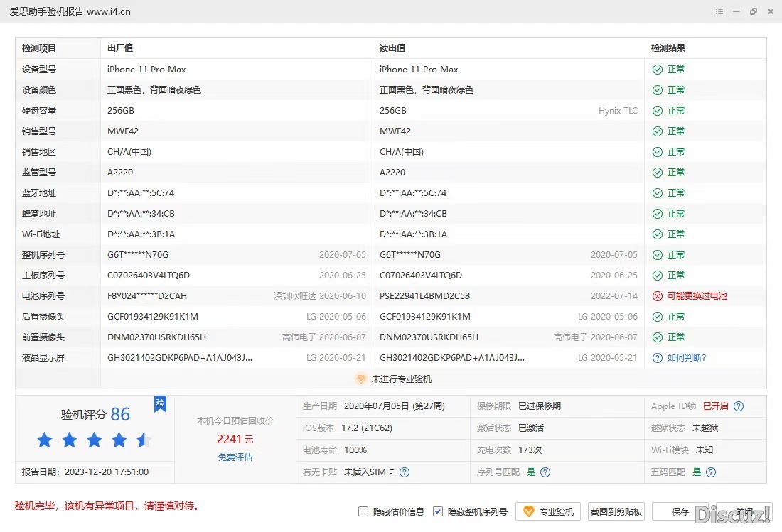The height and width of the screenshot is (532, 782).
Task: Click the read battery serial PSE22941L4BMD2C58
Action: (424, 296)
